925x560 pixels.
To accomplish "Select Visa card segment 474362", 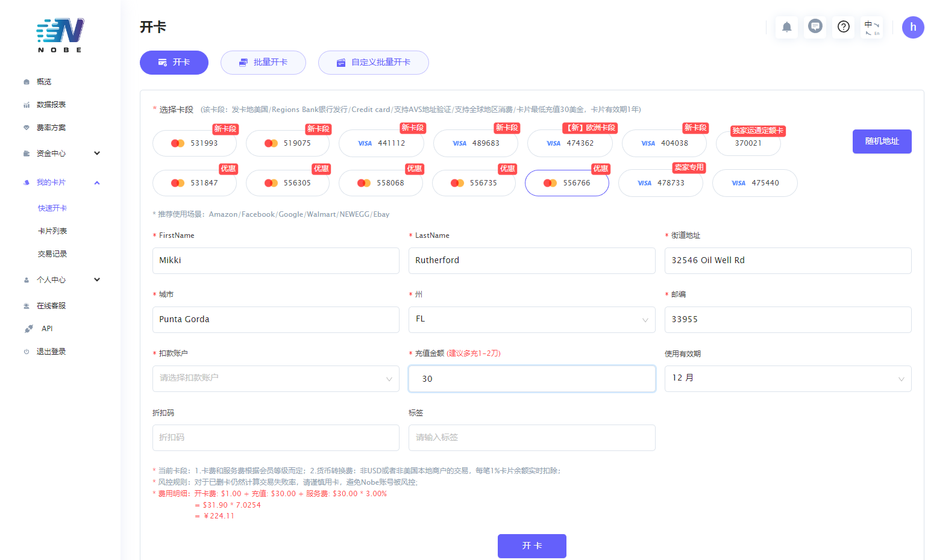I will point(570,143).
